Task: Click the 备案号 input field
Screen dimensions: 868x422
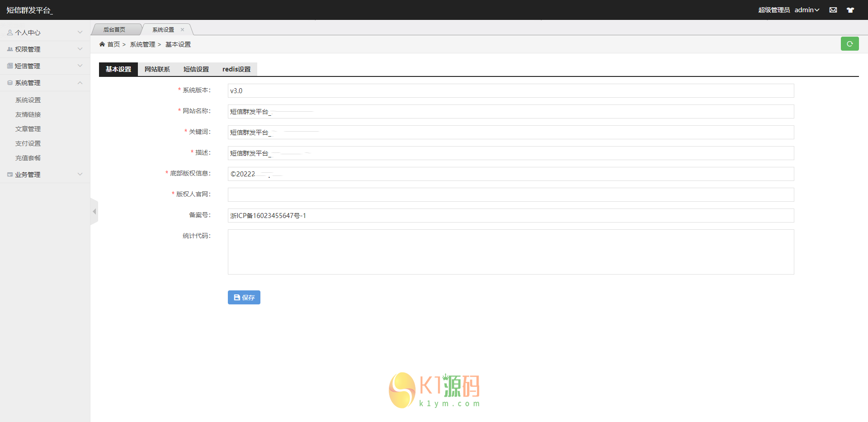Action: (x=511, y=215)
